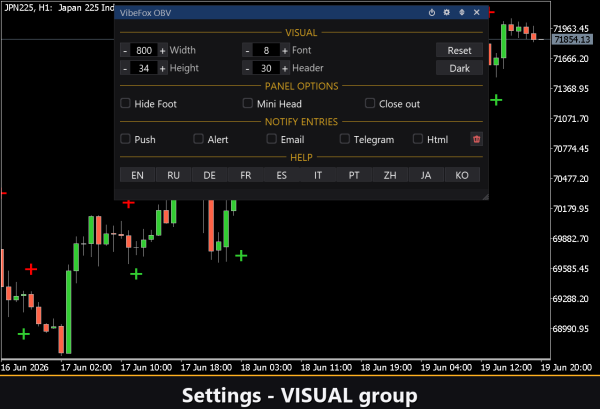Click the Height value field showing 34
Image resolution: width=600 pixels, height=409 pixels.
(x=144, y=68)
